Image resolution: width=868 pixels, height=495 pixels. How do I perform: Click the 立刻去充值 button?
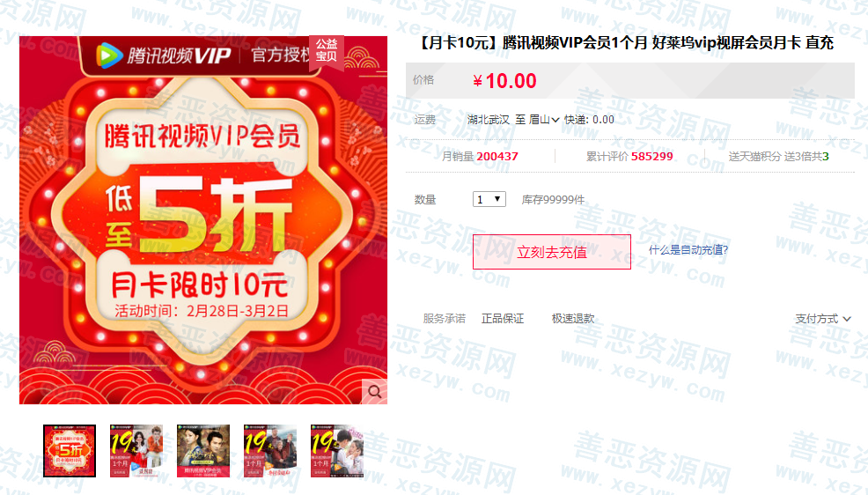tap(551, 252)
